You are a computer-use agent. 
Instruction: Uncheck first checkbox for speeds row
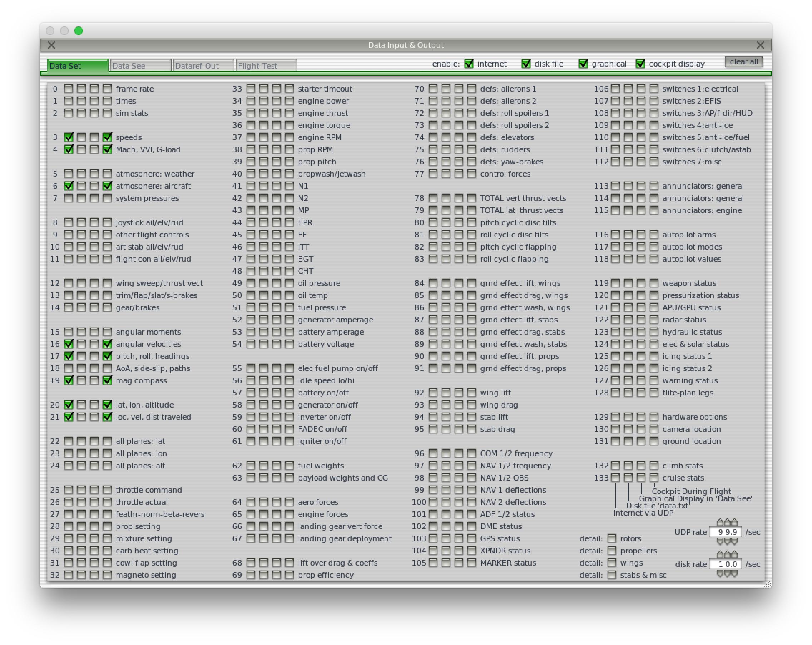point(69,138)
